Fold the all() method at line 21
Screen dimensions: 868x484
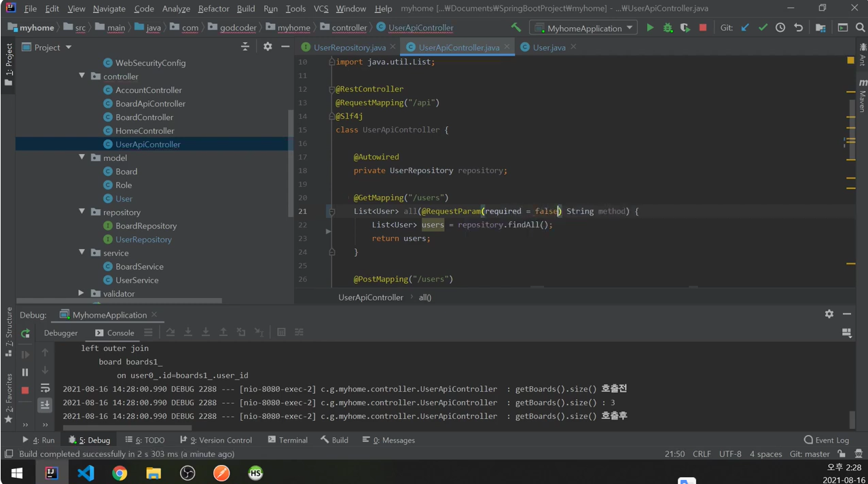point(332,211)
